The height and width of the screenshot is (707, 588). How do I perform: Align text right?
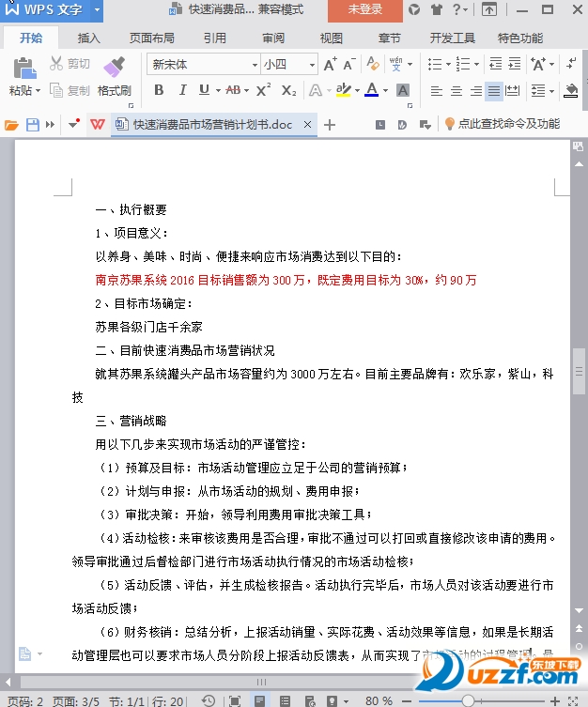tap(476, 91)
